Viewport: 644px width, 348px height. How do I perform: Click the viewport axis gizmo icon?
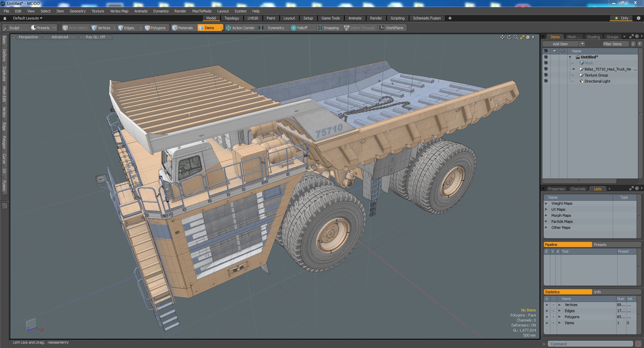(x=35, y=325)
